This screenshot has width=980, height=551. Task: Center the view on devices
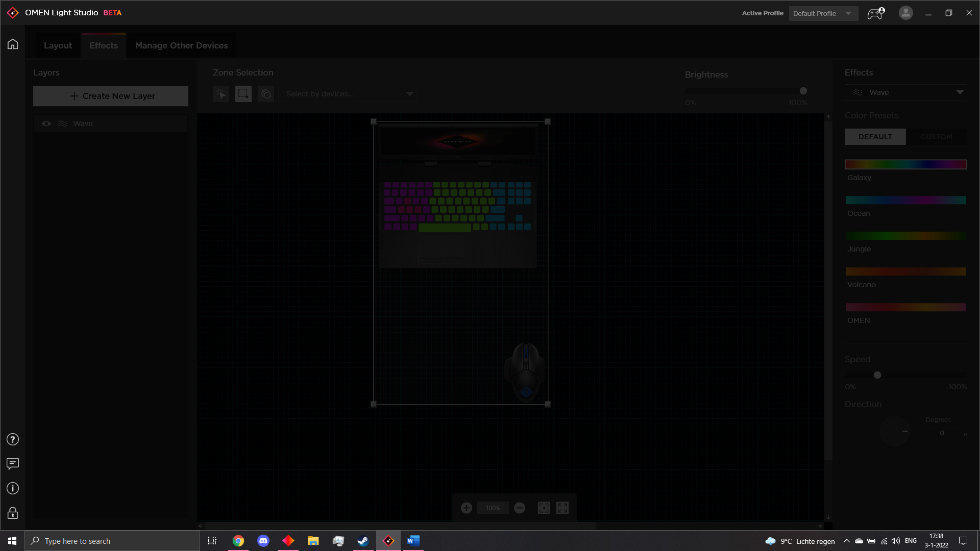[544, 508]
